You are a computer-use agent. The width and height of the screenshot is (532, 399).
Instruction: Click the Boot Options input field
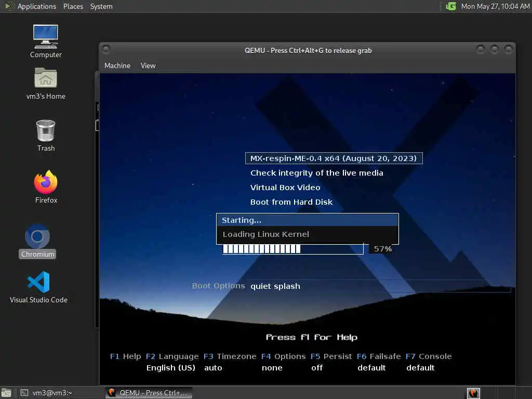click(380, 286)
